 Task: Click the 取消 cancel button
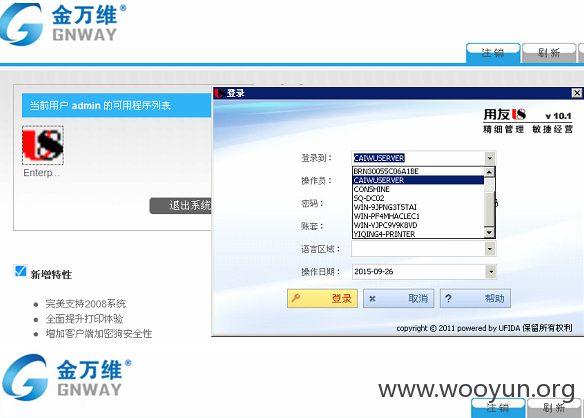coord(399,298)
